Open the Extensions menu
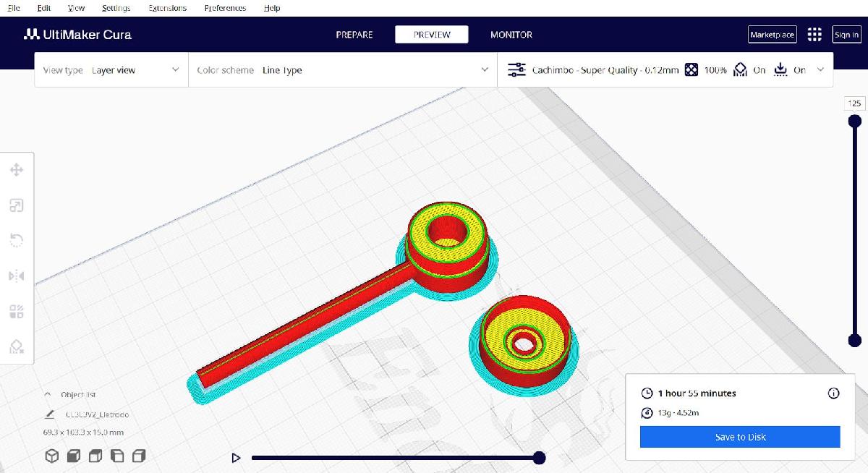 [167, 8]
